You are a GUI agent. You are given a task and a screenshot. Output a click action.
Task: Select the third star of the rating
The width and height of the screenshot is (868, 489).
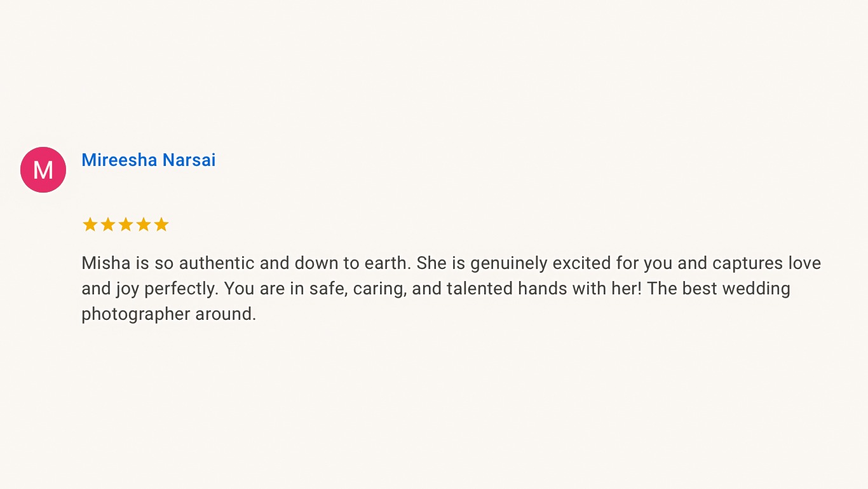(x=125, y=224)
